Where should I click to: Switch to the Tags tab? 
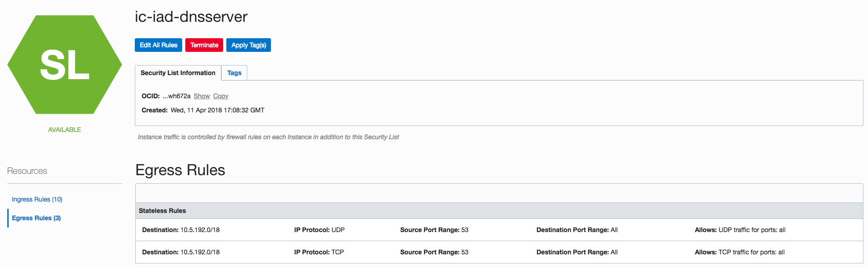tap(234, 73)
